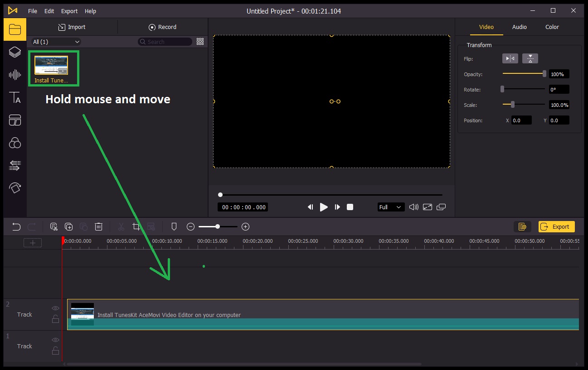588x370 pixels.
Task: Delete the selected clip using the trash icon
Action: (99, 226)
